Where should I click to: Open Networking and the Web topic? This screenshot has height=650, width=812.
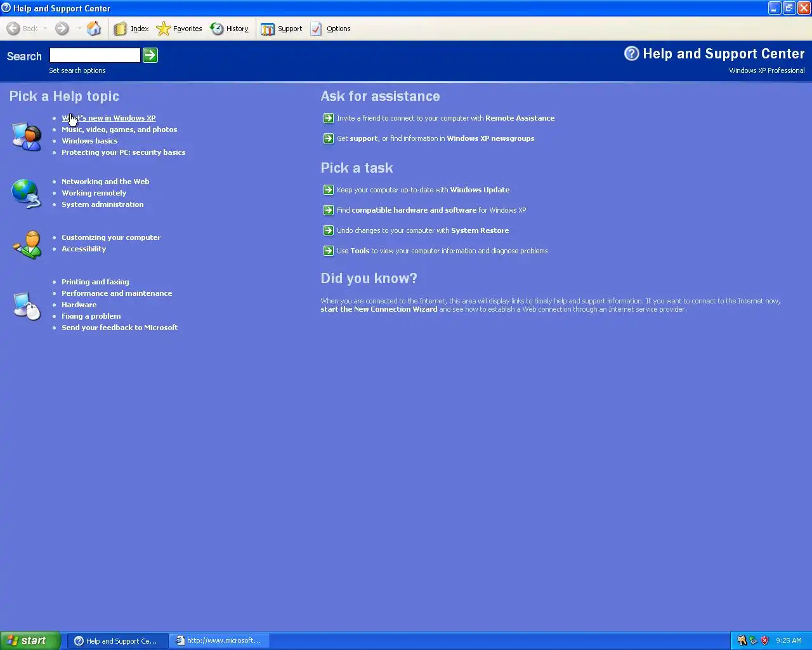pyautogui.click(x=105, y=182)
